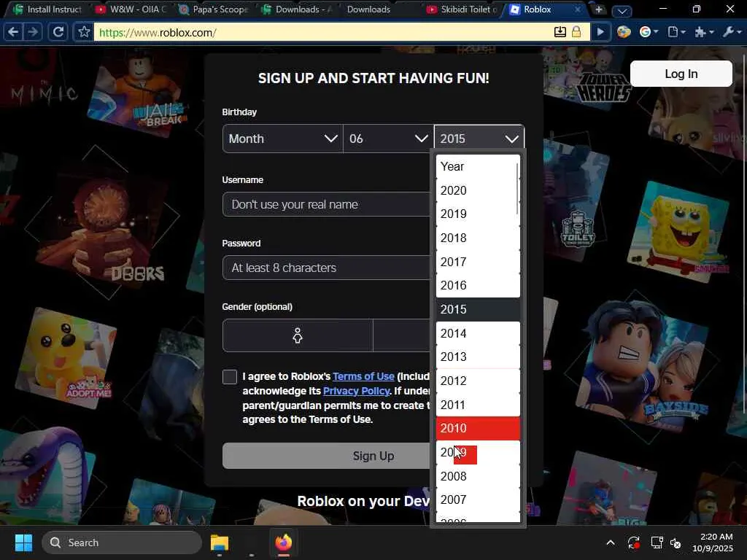Open the Terms of Use link

[363, 376]
